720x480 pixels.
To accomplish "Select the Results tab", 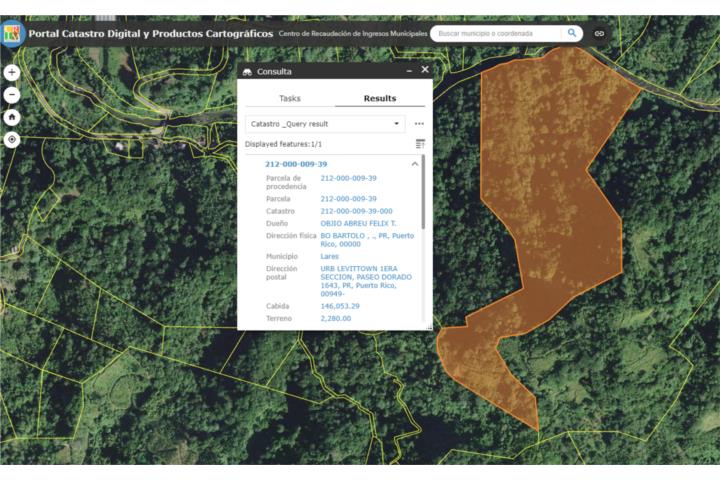I will (379, 98).
